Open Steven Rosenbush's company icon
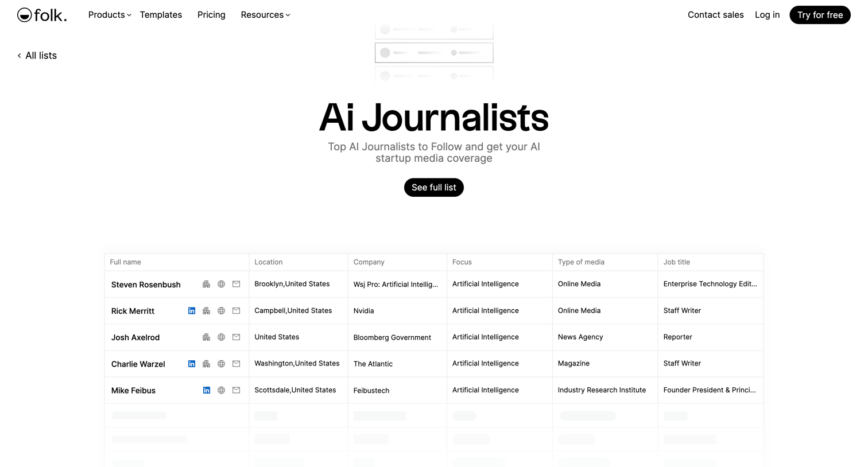The height and width of the screenshot is (467, 868). coord(206,284)
